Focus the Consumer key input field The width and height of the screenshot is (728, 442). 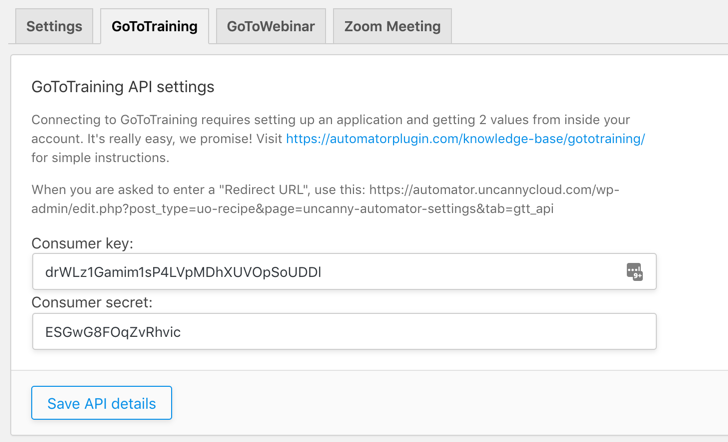(344, 272)
